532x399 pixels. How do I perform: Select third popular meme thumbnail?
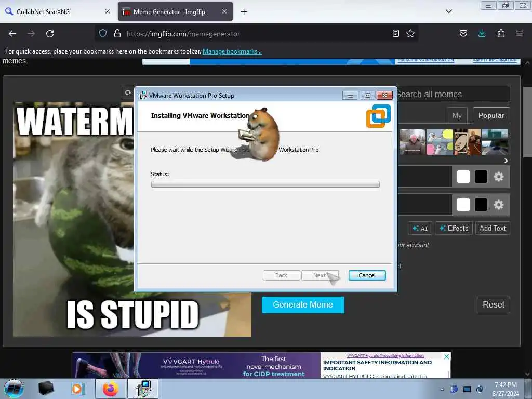468,142
